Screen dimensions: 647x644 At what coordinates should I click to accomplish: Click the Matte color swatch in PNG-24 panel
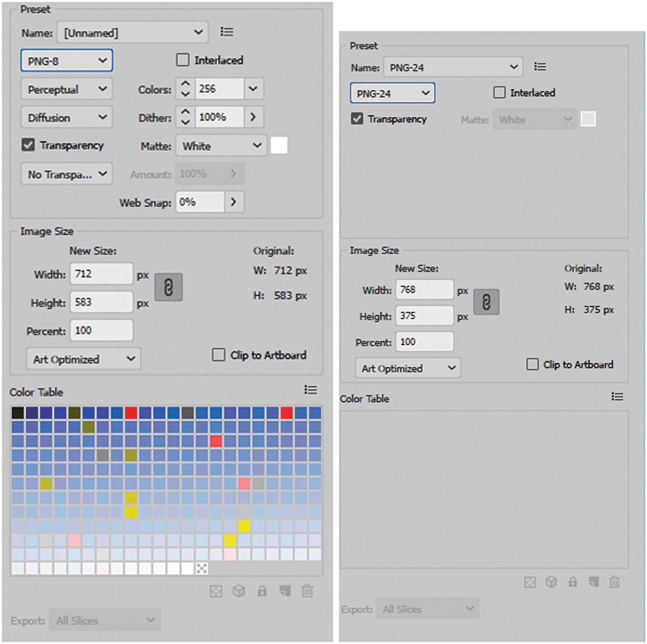pos(588,119)
